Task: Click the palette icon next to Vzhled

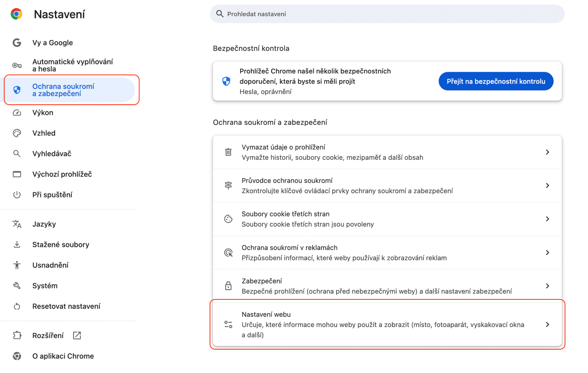Action: click(x=17, y=133)
